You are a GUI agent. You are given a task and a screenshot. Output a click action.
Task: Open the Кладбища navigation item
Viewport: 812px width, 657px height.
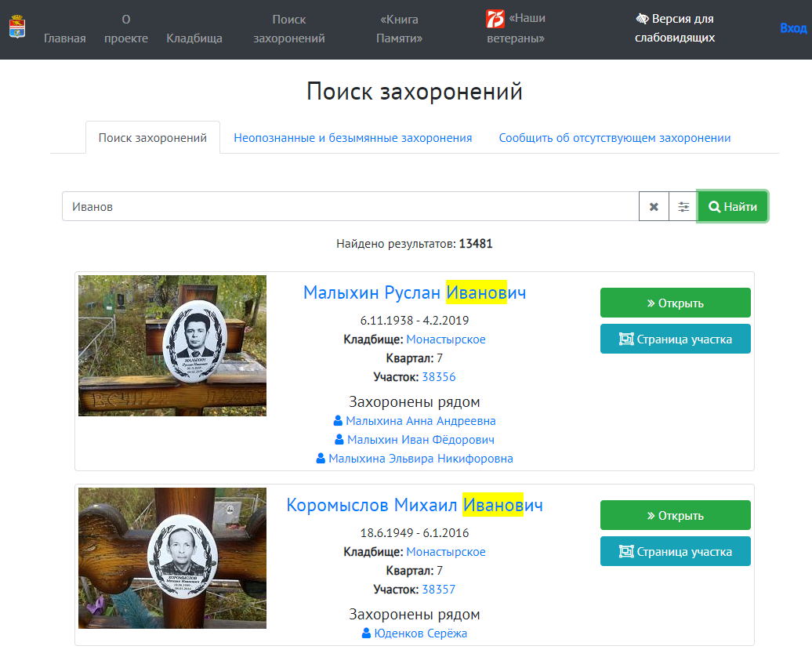pos(194,37)
